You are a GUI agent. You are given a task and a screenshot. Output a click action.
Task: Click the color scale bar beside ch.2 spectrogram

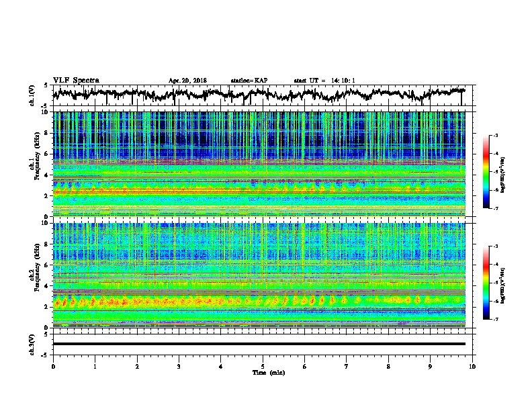tap(486, 283)
